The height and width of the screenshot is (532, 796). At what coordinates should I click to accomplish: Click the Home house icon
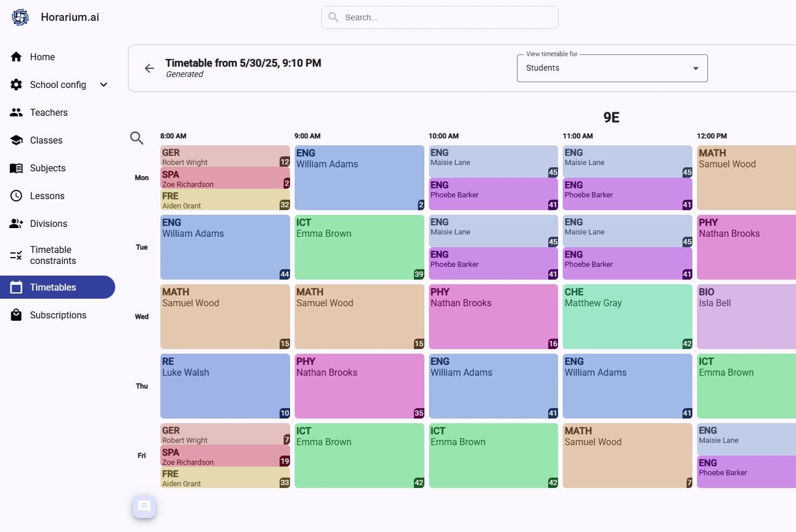click(x=16, y=57)
